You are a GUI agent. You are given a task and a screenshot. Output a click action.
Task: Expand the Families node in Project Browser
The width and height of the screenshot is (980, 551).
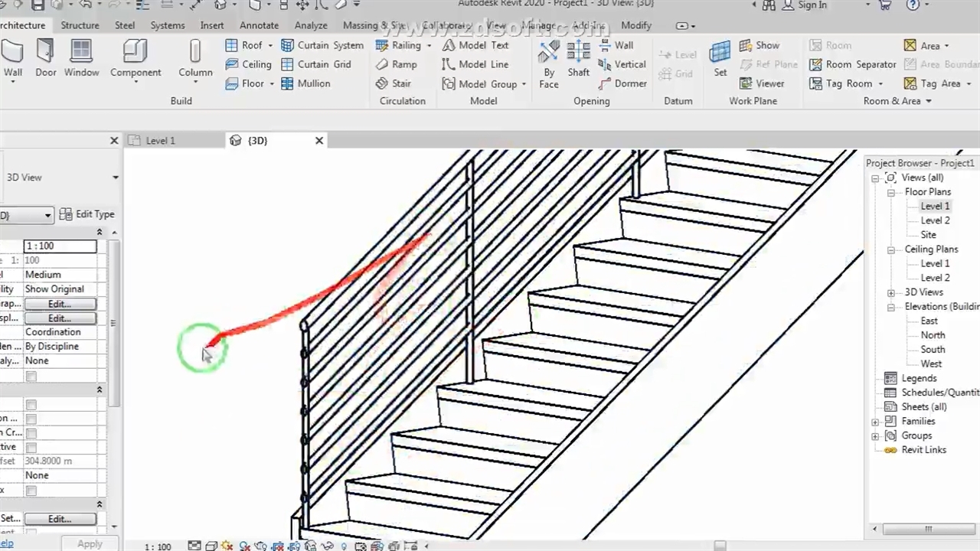coord(876,422)
